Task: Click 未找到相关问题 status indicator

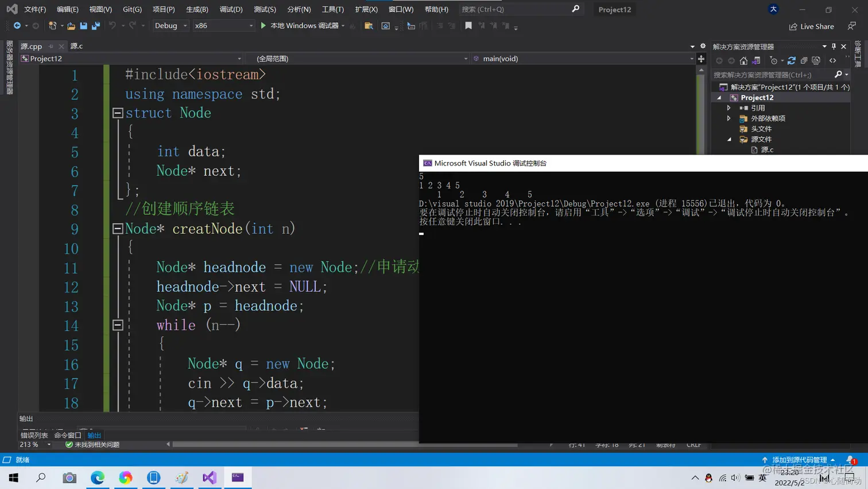Action: click(92, 445)
